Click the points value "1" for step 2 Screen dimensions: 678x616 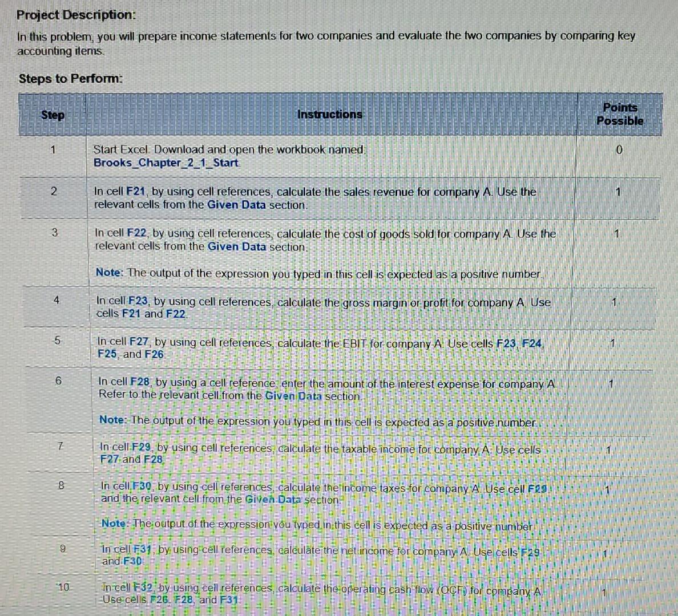(x=618, y=192)
